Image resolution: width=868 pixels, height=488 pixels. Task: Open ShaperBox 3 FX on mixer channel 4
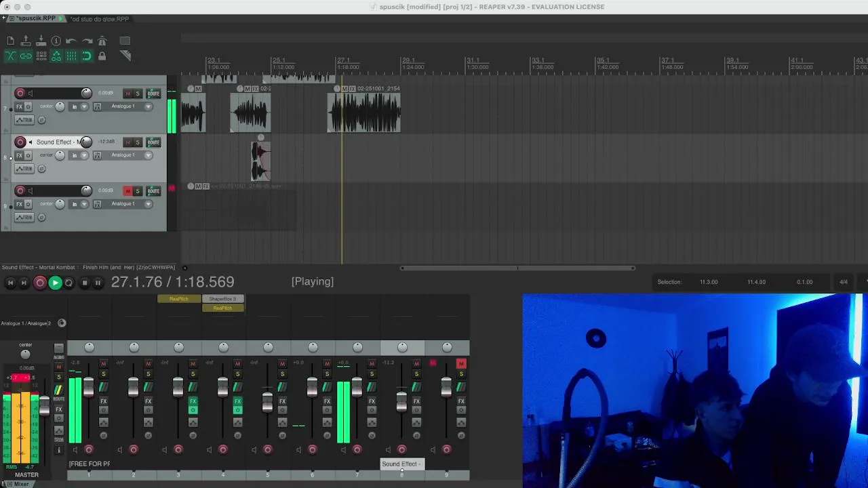click(222, 299)
